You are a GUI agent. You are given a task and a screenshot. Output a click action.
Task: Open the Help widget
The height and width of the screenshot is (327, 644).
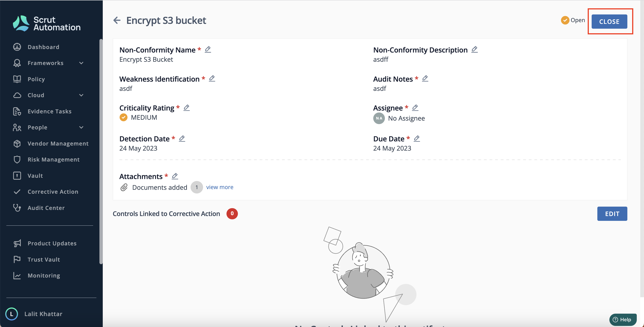(623, 320)
